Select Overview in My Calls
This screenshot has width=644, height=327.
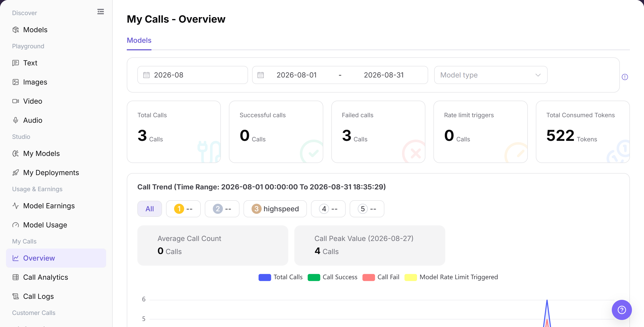(56, 258)
